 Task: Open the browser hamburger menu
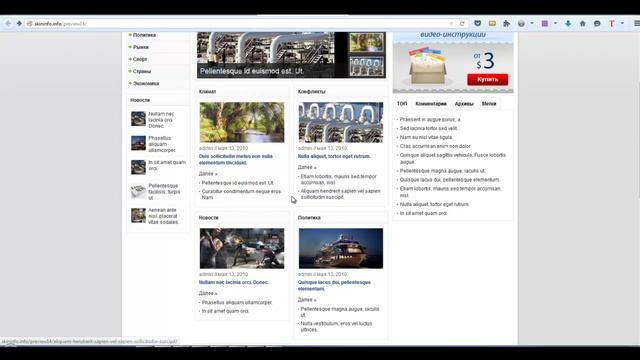click(636, 24)
